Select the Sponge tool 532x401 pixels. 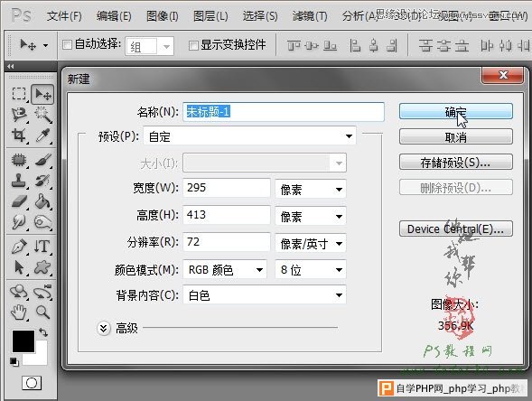(x=42, y=222)
